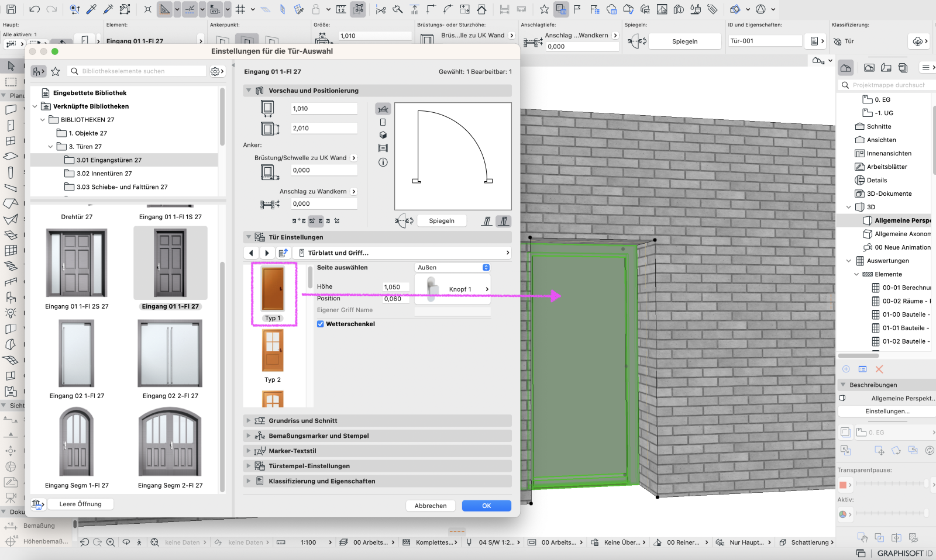Click the tag label icon in top toolbar
Viewport: 936px width, 560px height.
tap(713, 9)
